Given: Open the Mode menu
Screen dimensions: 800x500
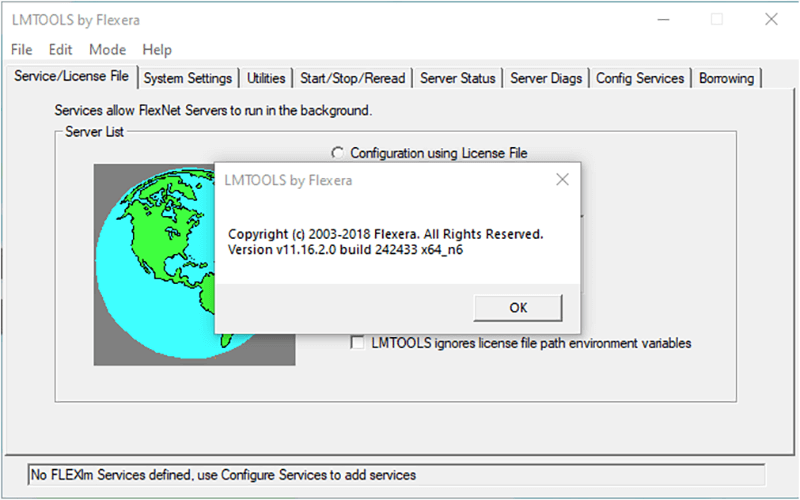Looking at the screenshot, I should coord(107,49).
